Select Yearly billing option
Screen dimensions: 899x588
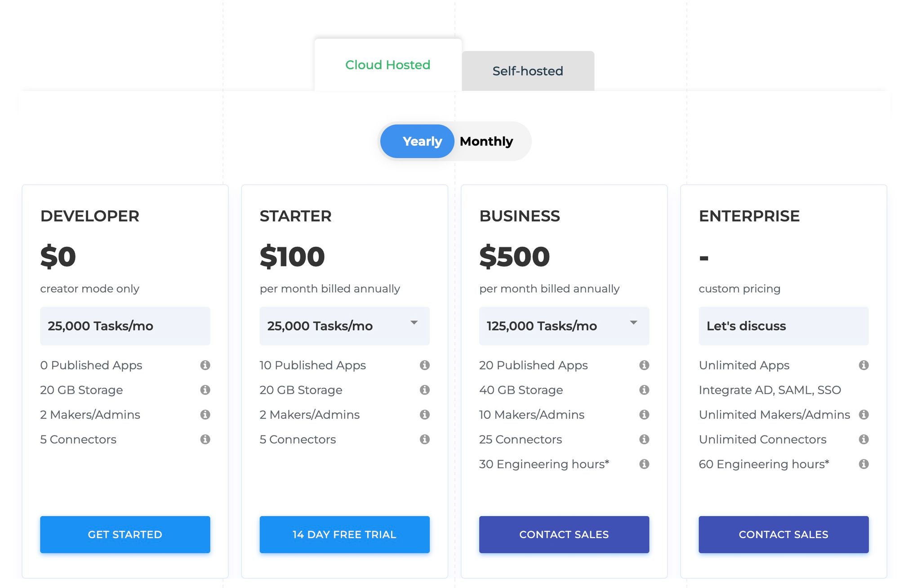pos(417,141)
